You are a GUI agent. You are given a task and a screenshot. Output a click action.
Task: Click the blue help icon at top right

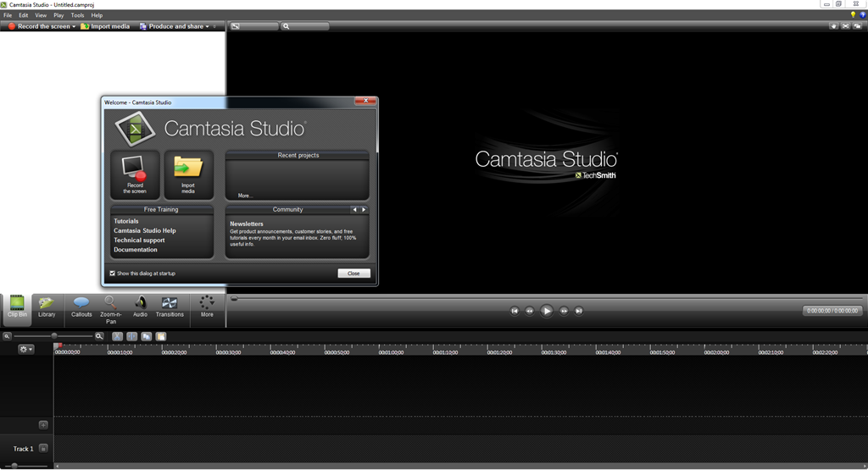coord(862,15)
